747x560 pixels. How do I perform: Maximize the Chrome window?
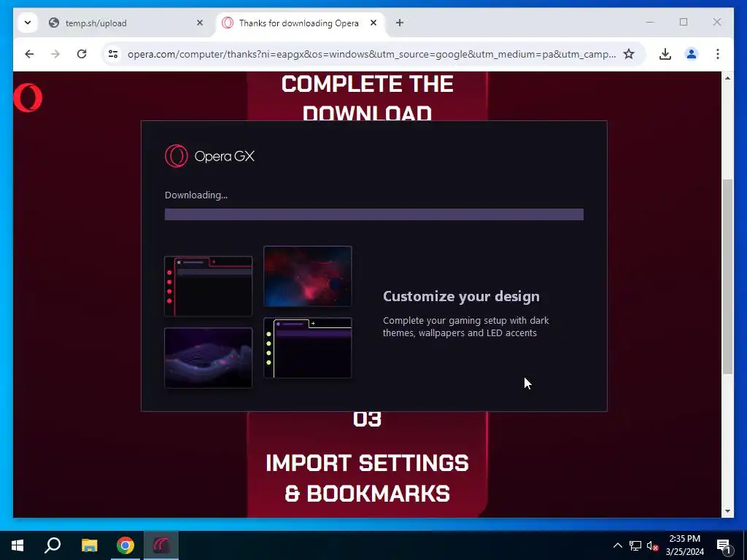(683, 22)
